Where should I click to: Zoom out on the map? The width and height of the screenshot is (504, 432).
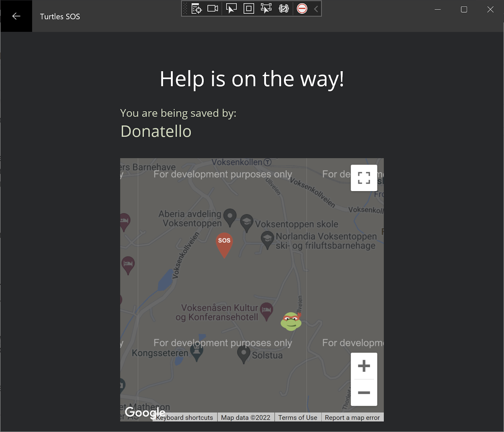pos(364,393)
